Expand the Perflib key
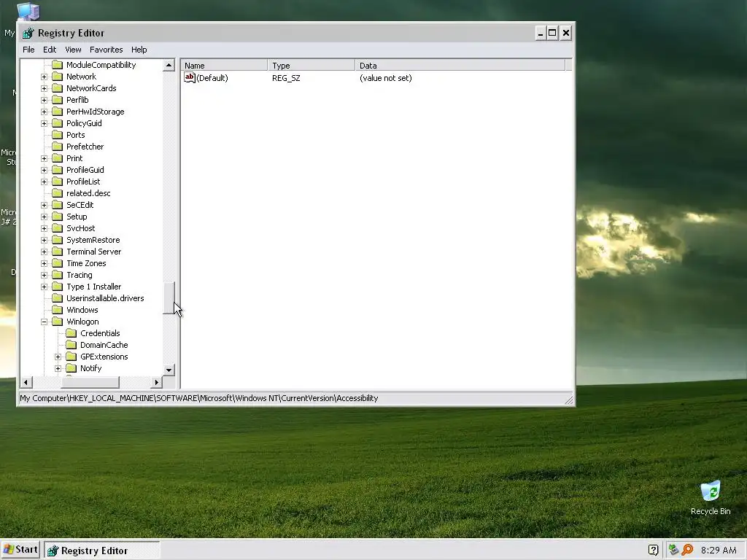 pos(44,100)
